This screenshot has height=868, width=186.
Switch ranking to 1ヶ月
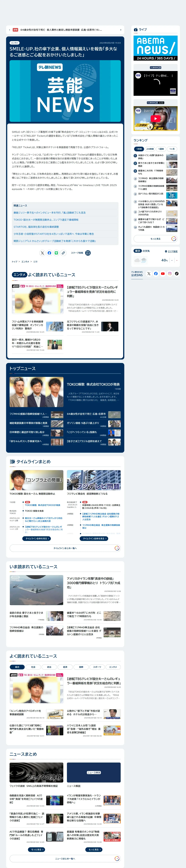172,149
